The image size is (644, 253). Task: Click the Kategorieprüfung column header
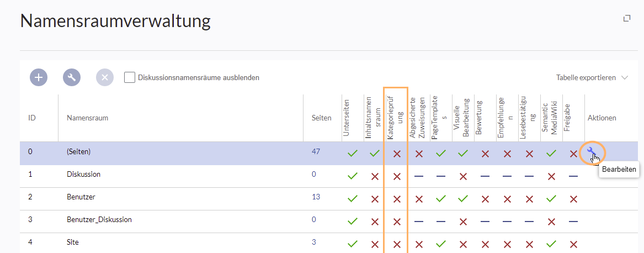[x=396, y=117]
